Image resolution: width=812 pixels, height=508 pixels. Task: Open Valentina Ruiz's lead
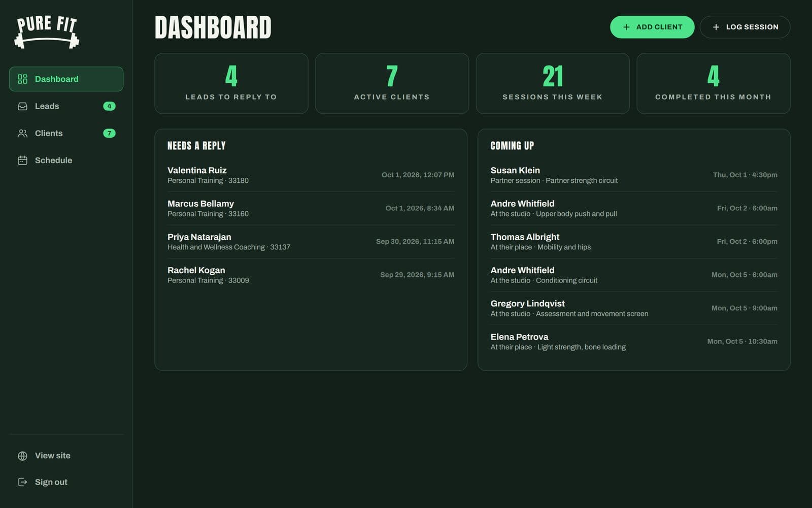coord(311,175)
